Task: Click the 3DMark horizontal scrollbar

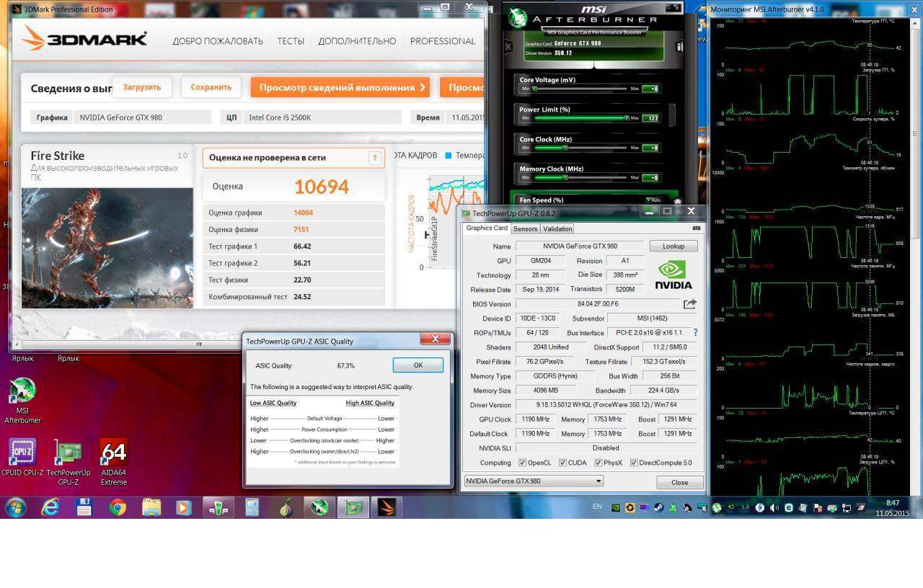Action: (198, 344)
